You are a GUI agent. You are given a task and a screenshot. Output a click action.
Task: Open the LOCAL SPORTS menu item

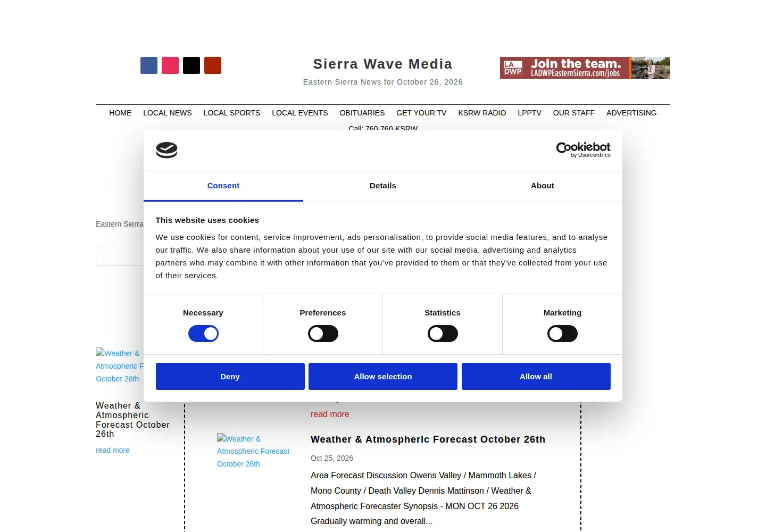point(232,113)
